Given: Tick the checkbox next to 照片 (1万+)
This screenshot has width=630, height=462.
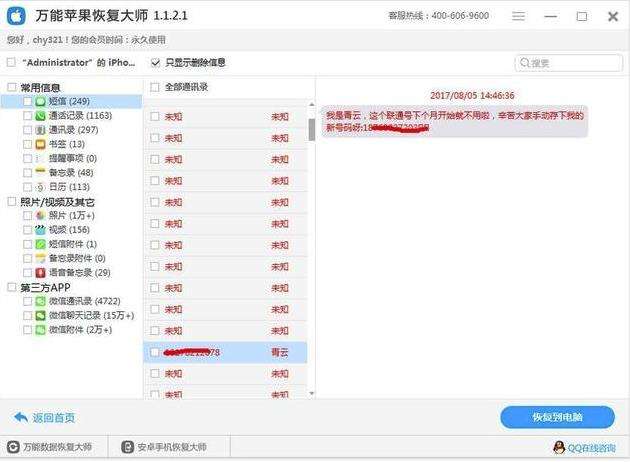Looking at the screenshot, I should pyautogui.click(x=27, y=216).
